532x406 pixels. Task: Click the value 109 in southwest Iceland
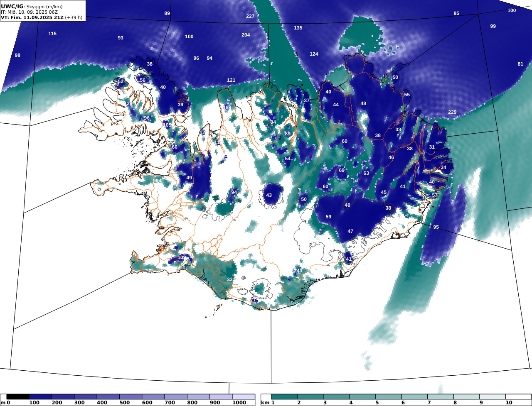(x=182, y=257)
